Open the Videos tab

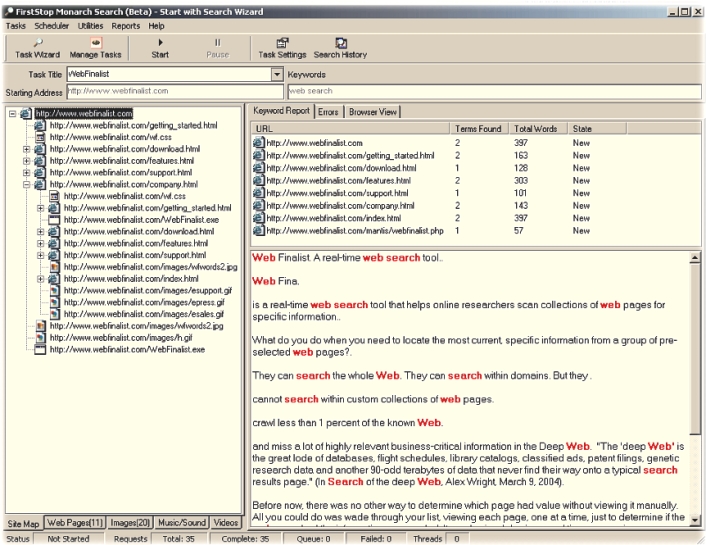coord(226,522)
